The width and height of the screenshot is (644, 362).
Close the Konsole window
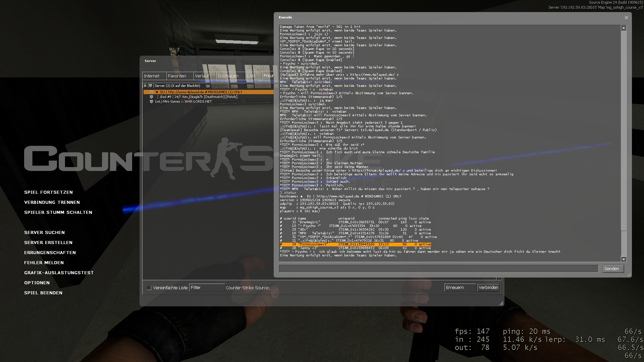(626, 18)
